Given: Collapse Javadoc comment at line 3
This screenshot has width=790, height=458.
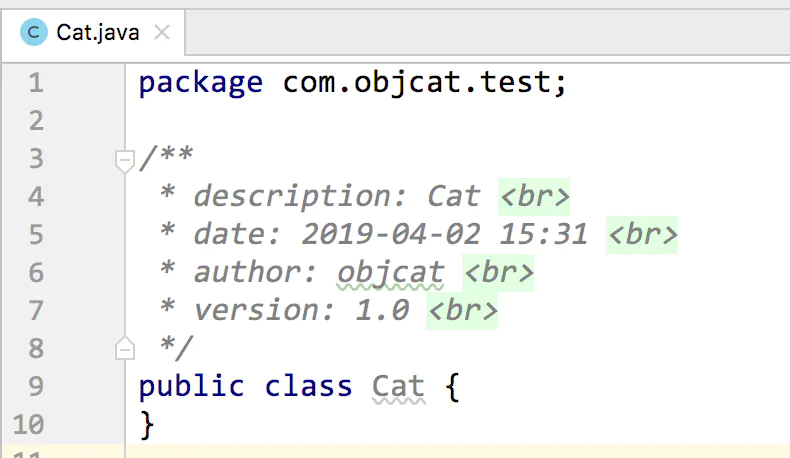Looking at the screenshot, I should point(124,161).
